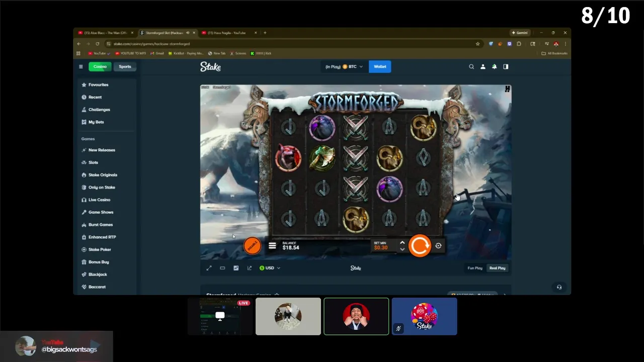644x362 pixels.
Task: Open the Stake search magnifier
Action: pos(471,66)
